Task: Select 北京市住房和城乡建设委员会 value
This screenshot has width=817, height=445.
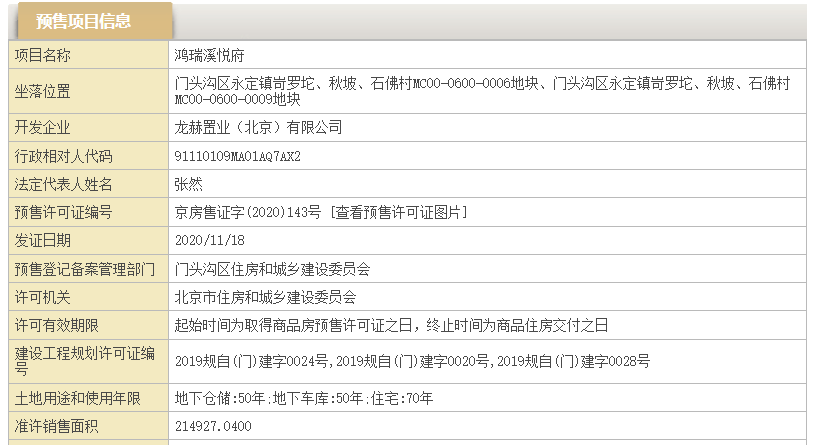Action: coord(265,297)
